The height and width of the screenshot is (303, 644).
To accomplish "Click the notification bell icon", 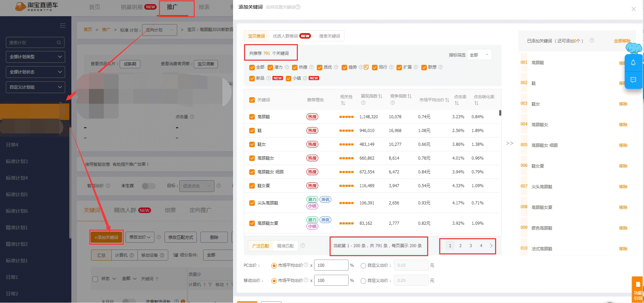I will point(633,63).
